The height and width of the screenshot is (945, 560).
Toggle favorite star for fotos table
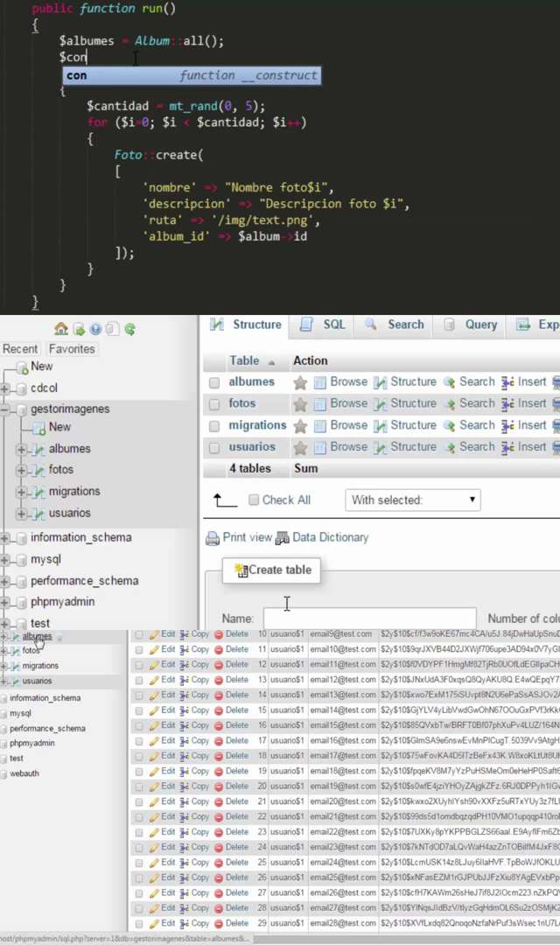pyautogui.click(x=300, y=403)
